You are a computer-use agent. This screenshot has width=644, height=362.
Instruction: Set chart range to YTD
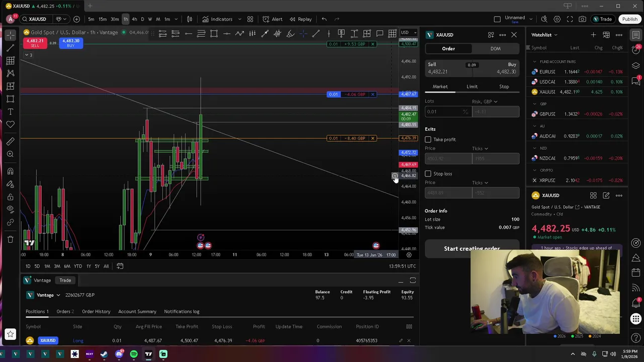[x=77, y=266]
